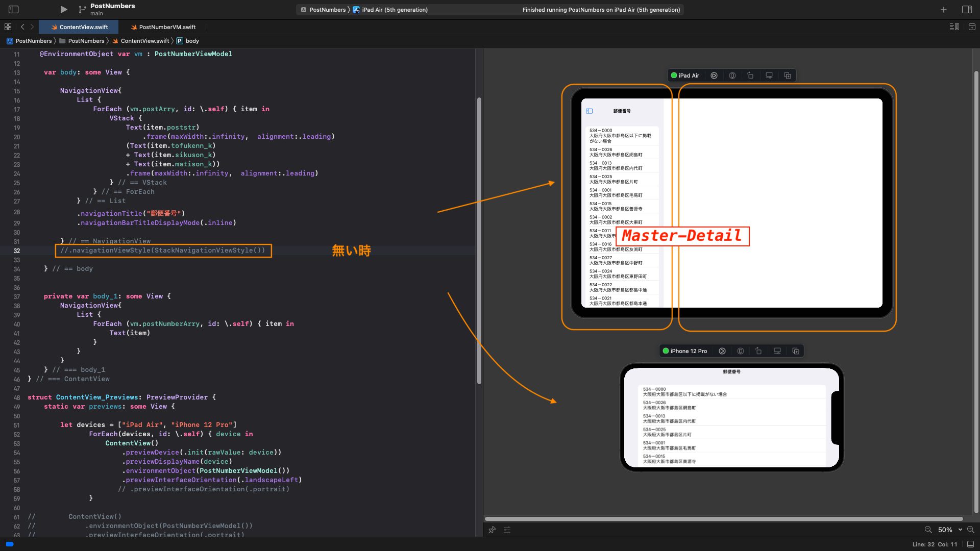Select row 534-0026 in iPad preview list
Screen dimensions: 980x551
[621, 152]
